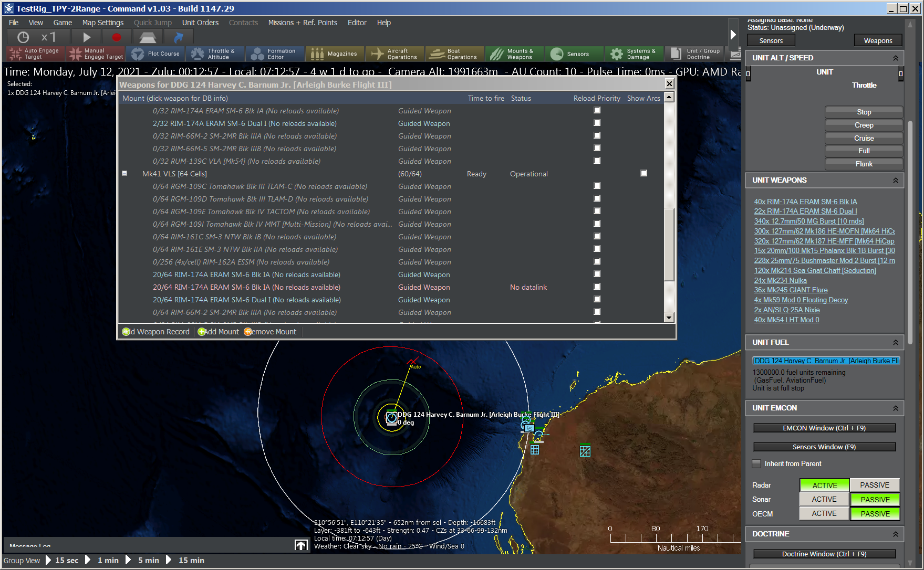This screenshot has width=924, height=570.
Task: Click Add Weapon Record icon
Action: tap(126, 332)
